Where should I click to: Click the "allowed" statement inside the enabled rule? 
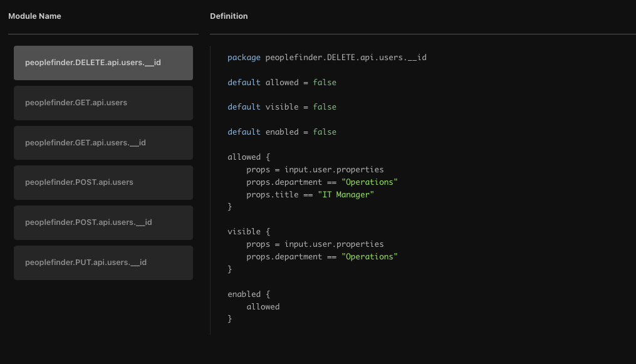(x=263, y=307)
